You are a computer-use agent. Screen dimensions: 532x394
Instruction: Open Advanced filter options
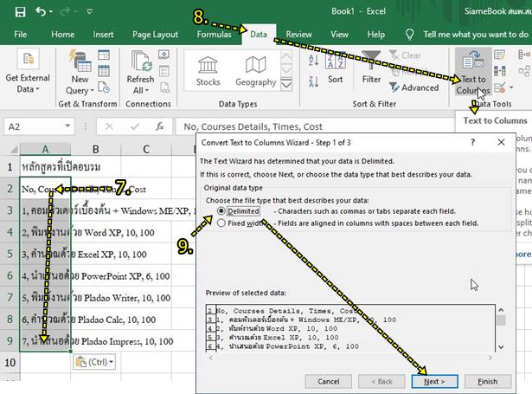[x=414, y=87]
